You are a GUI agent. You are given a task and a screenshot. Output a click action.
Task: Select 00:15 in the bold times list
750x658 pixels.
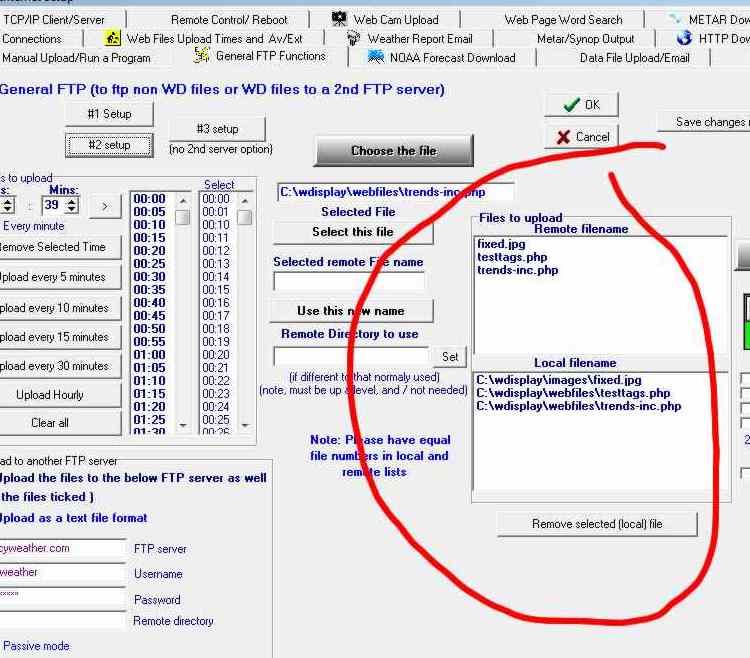point(149,238)
